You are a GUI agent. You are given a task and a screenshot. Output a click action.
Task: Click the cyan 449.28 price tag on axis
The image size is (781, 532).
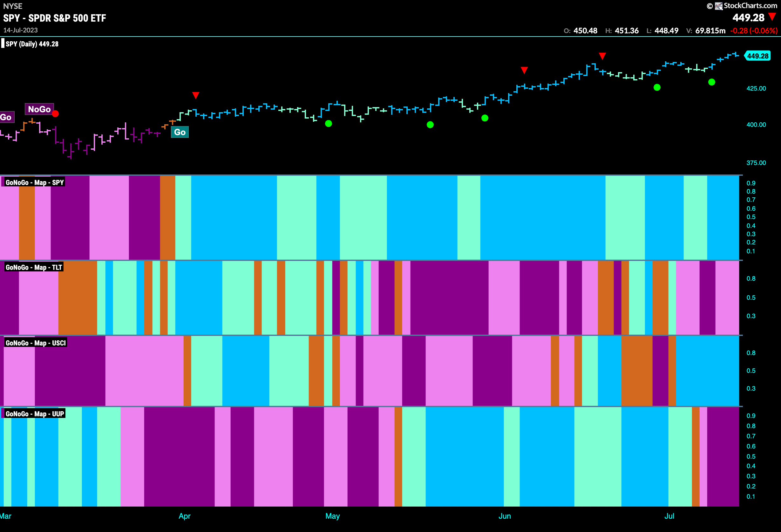[757, 56]
